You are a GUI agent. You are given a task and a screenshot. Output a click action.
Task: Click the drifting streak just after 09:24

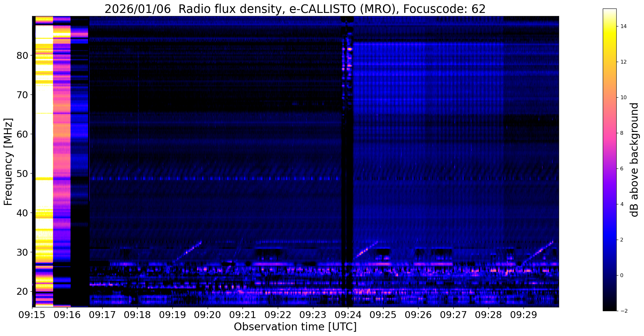tap(365, 251)
